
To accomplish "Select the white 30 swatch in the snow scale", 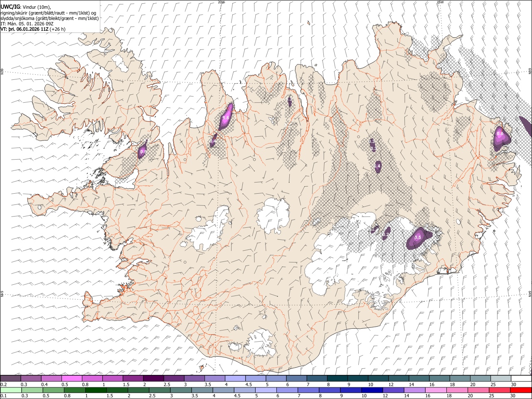I will [521, 378].
